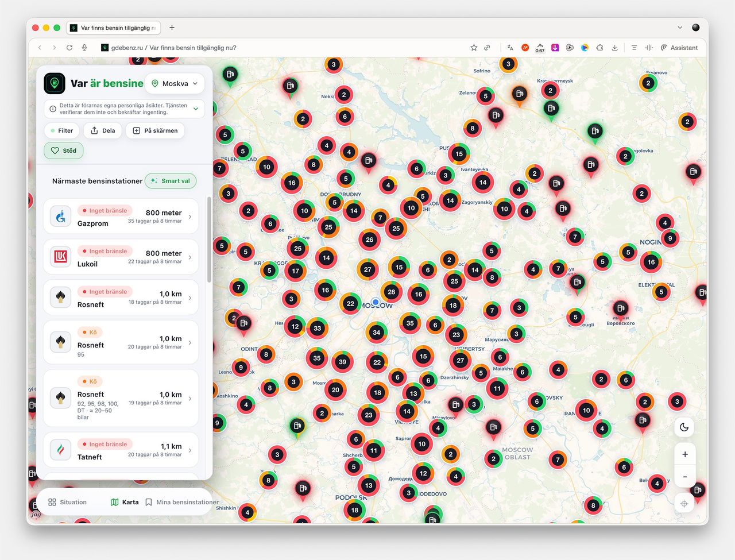Click the 0.67 speed extension icon

click(x=540, y=48)
